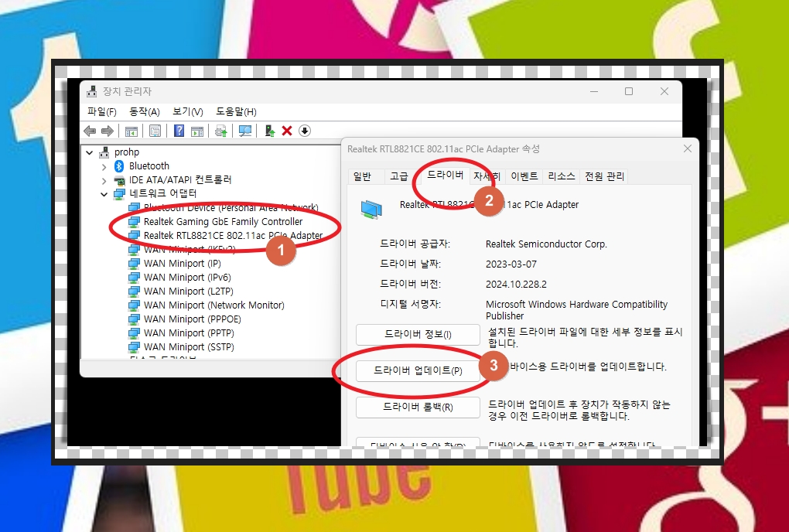Click adapter icon beside WAN Miniport (SSTP)
Screen dimensions: 789x532
point(134,347)
